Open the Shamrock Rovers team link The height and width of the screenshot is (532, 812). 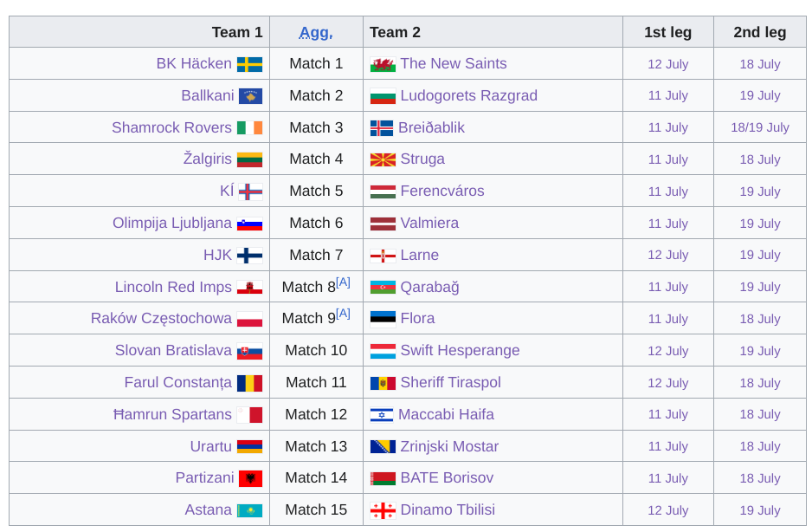(x=172, y=127)
